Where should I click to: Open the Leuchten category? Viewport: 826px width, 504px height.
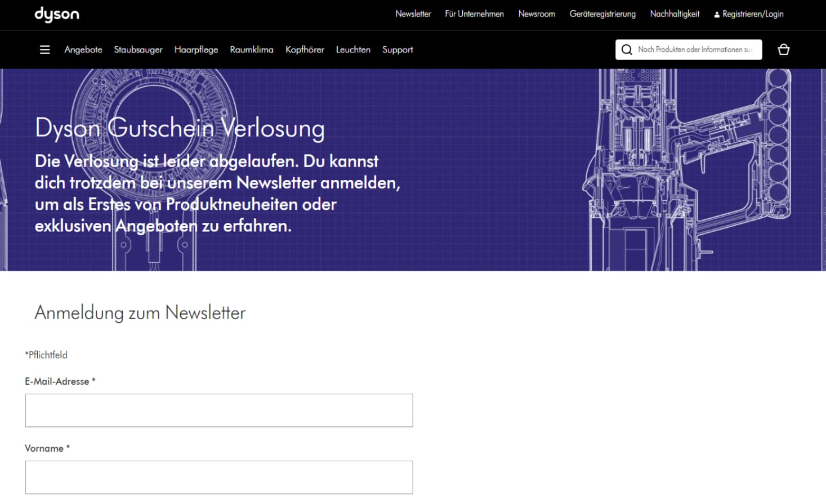coord(353,49)
